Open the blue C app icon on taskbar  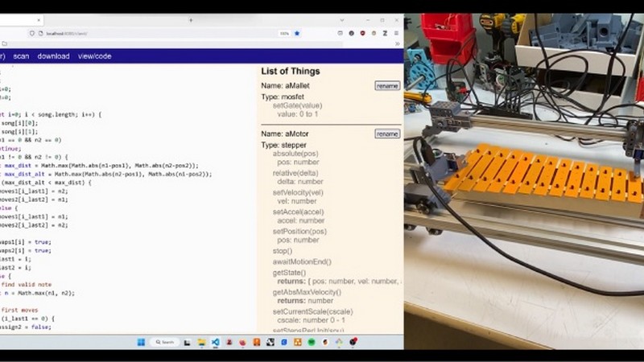point(284,342)
